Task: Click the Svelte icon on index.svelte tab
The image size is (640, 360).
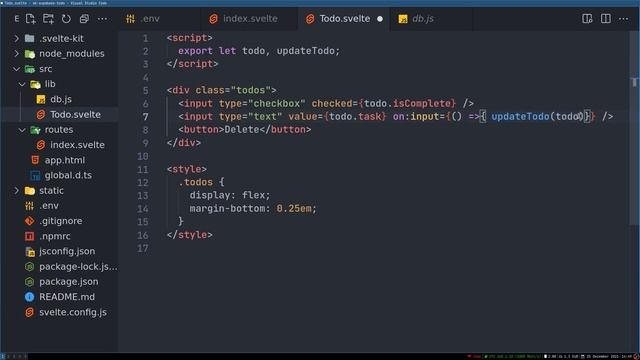Action: point(213,19)
